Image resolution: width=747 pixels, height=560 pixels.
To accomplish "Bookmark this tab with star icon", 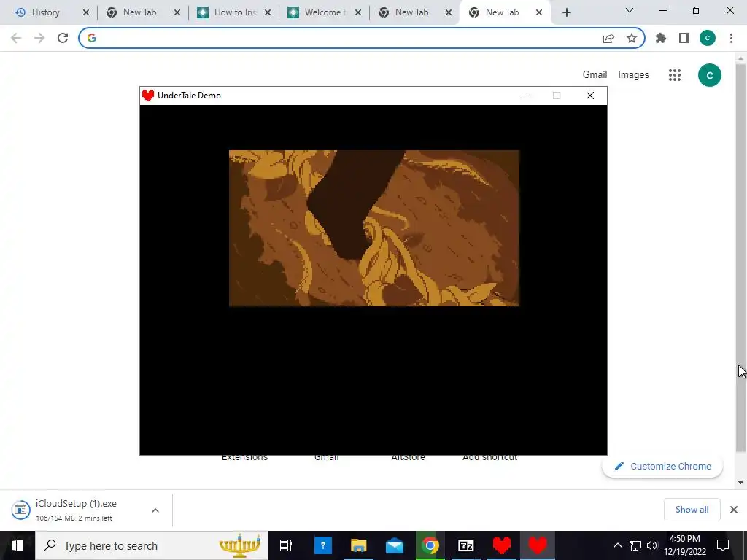I will [632, 38].
